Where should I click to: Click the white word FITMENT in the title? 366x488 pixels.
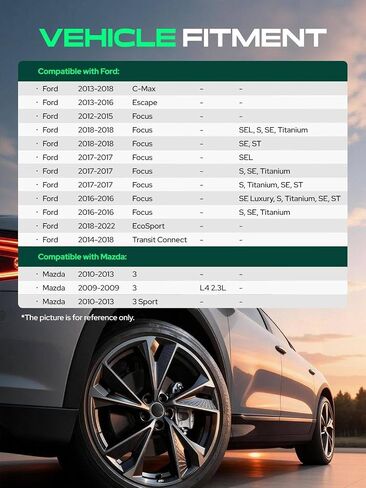coord(254,37)
